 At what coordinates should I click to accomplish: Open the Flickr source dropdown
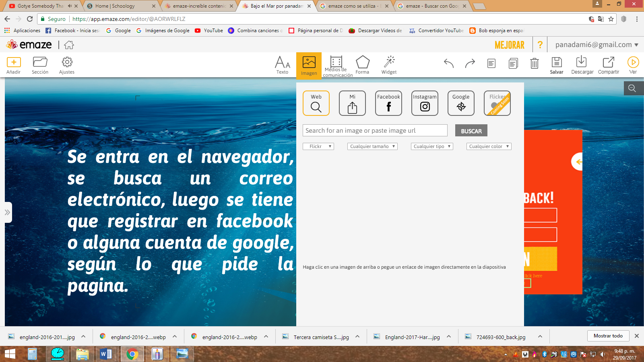[318, 146]
